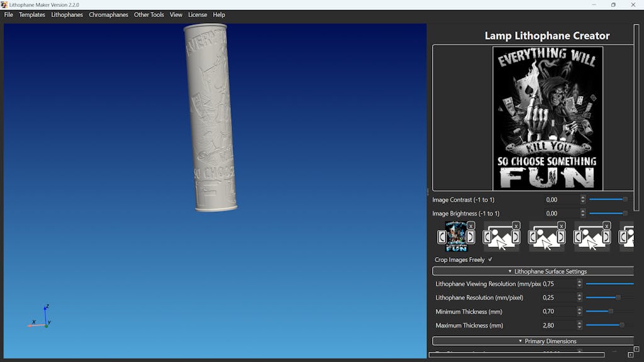Delete the fourth image slot using X

(x=607, y=226)
